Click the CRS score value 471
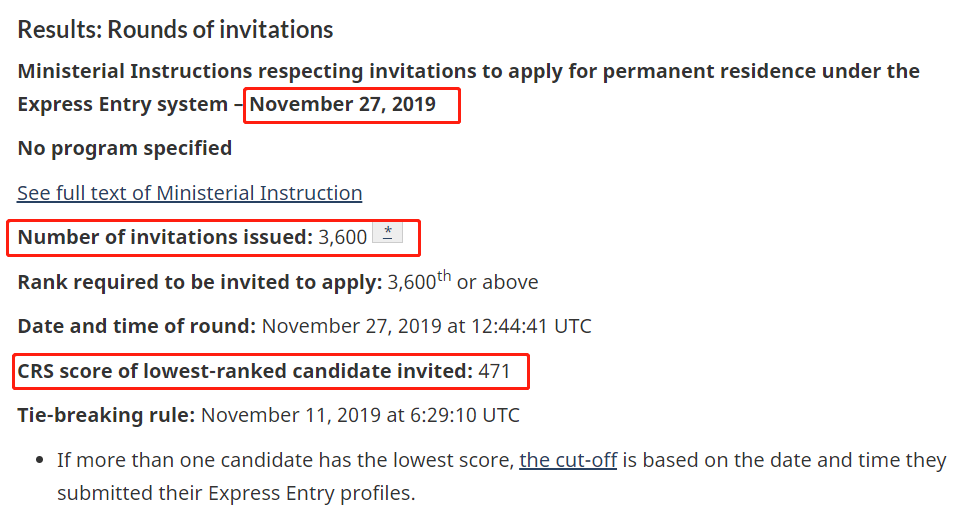 [494, 371]
